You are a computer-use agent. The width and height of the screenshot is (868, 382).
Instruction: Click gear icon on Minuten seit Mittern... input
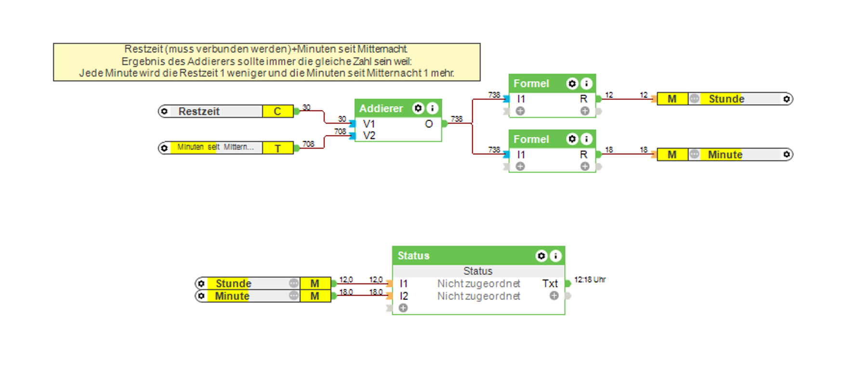point(164,148)
